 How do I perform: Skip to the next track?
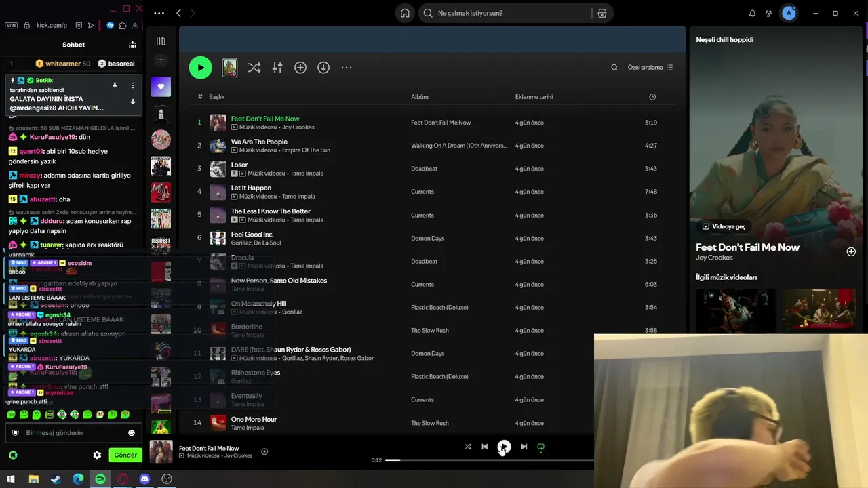(524, 447)
